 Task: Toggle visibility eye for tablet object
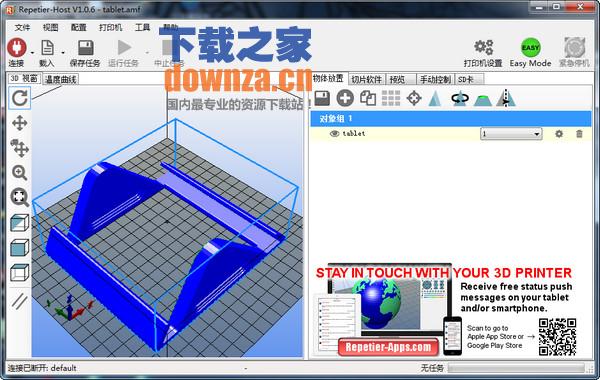334,134
